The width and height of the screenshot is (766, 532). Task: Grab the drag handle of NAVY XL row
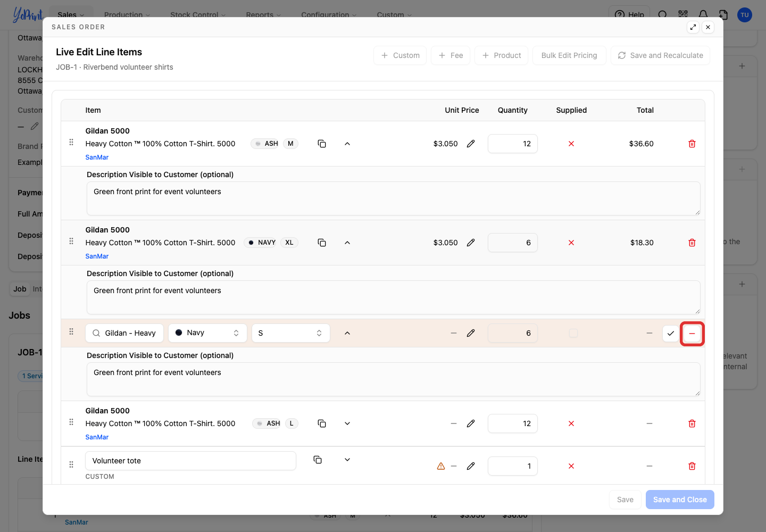(x=71, y=242)
